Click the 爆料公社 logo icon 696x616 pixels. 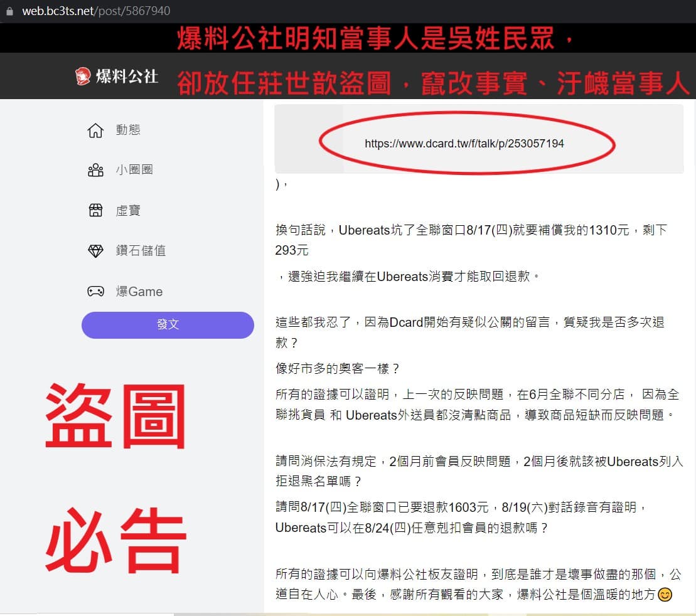(x=83, y=76)
